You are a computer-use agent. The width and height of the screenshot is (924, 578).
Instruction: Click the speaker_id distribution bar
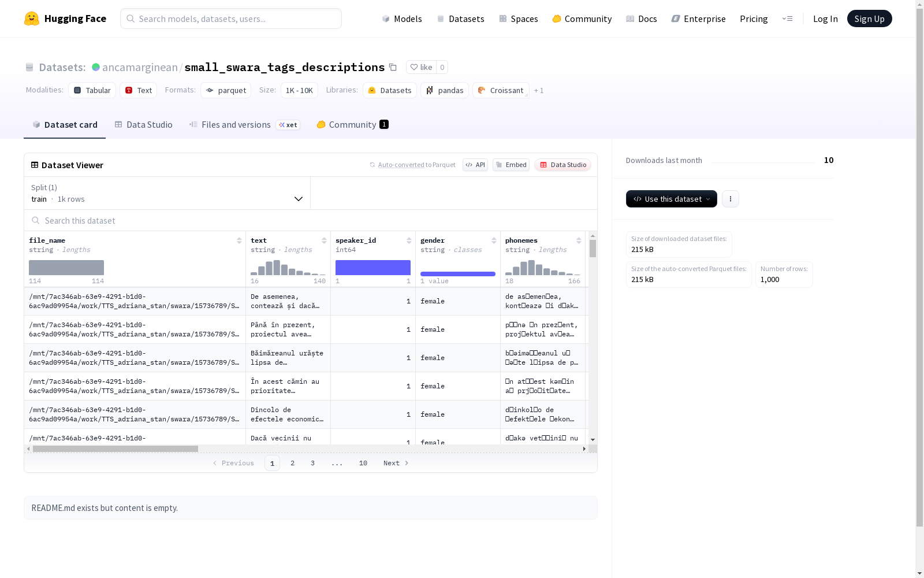pyautogui.click(x=373, y=268)
